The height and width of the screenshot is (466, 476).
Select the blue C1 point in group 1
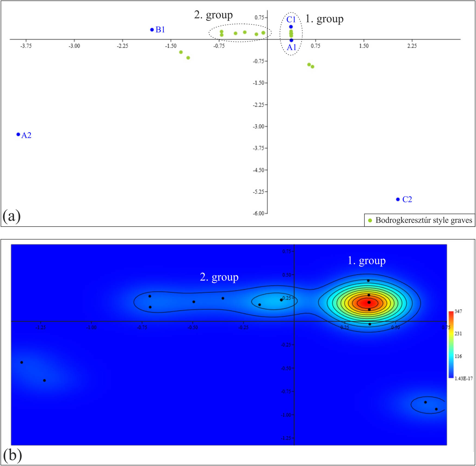tap(291, 27)
